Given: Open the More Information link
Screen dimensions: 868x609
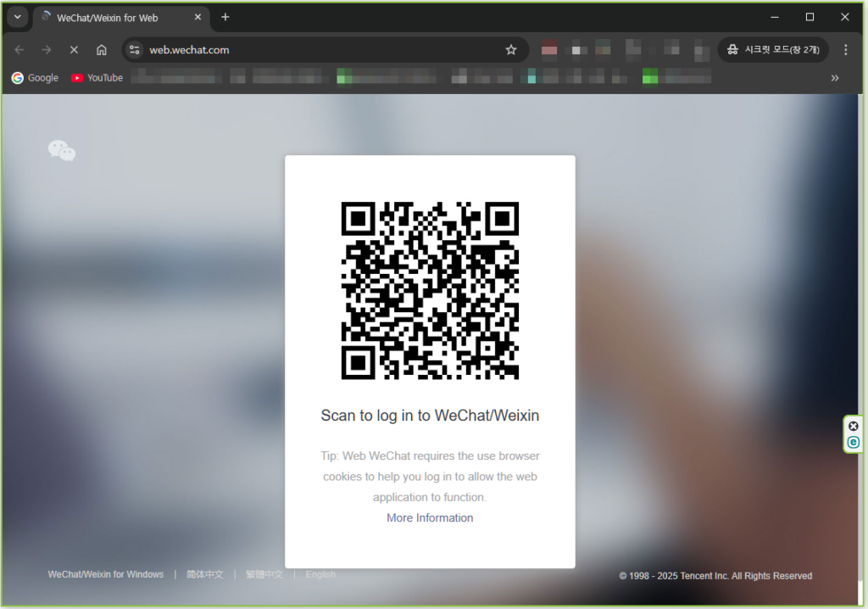Looking at the screenshot, I should (430, 518).
